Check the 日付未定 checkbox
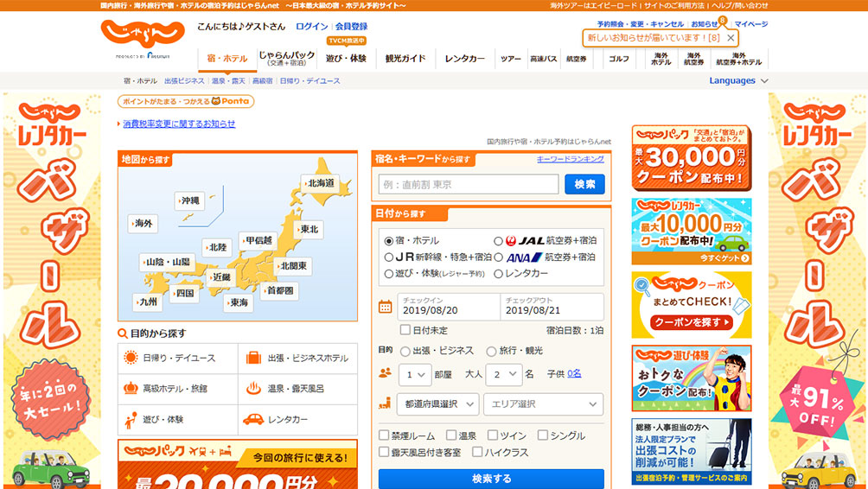Screen dimensions: 868x489 click(405, 330)
